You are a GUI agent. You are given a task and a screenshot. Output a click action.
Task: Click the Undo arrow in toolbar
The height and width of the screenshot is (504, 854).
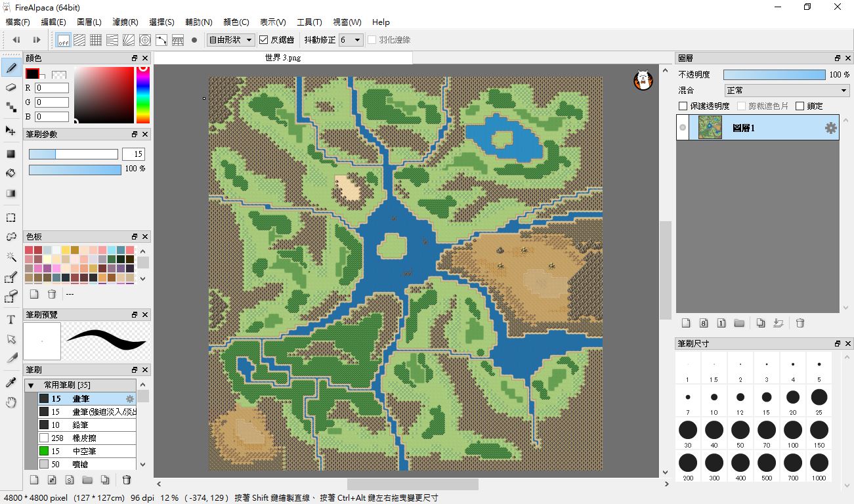click(16, 40)
